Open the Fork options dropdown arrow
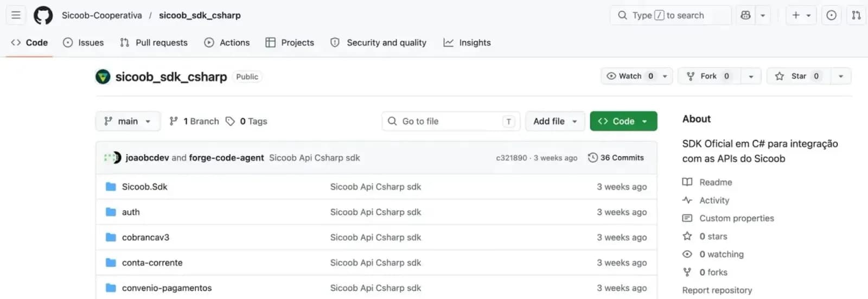The image size is (868, 299). (751, 76)
